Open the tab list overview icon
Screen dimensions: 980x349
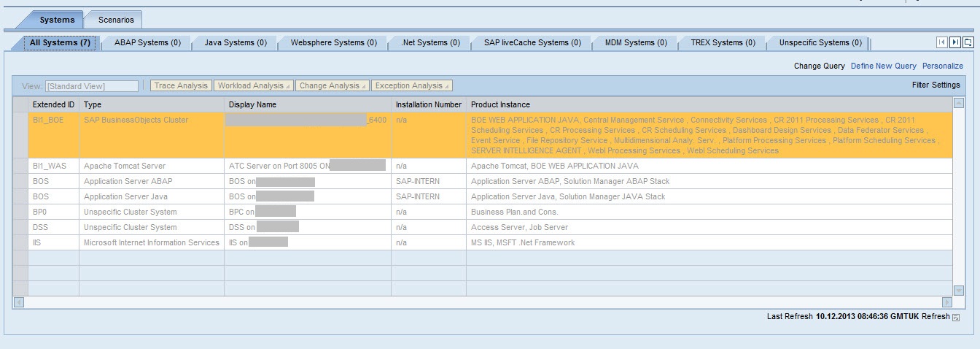pos(968,42)
